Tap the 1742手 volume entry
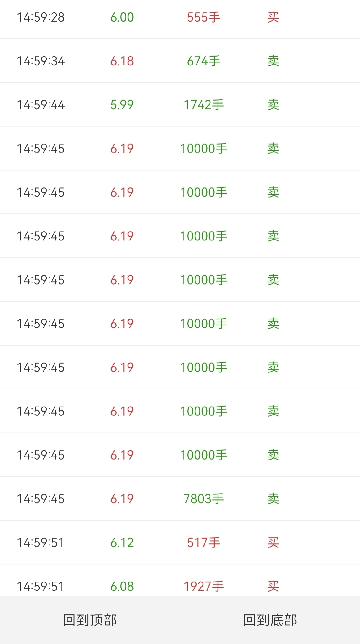The width and height of the screenshot is (360, 644). (x=203, y=105)
